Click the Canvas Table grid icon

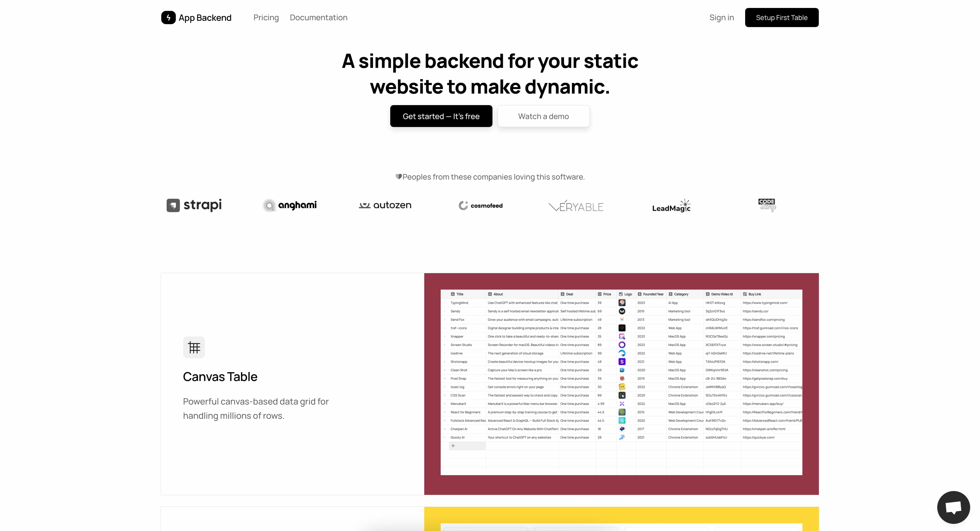point(194,347)
